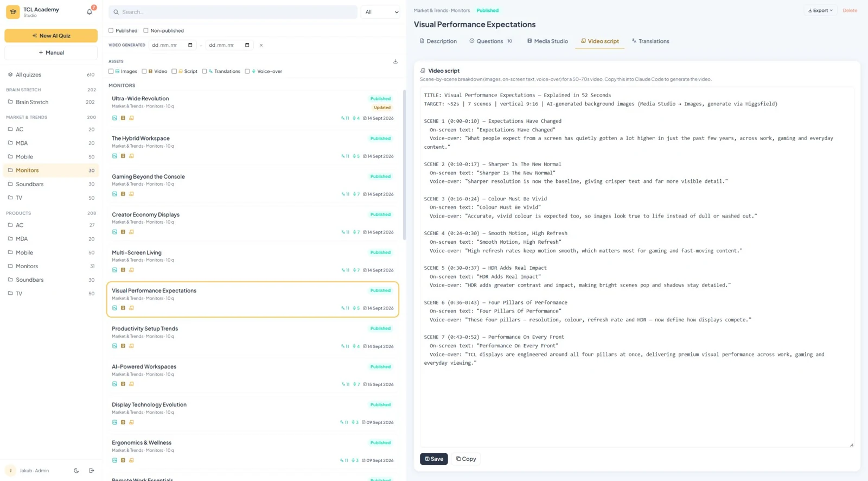Open Display Technology Evolution quiz
Viewport: 868px width, 481px height.
[253, 413]
